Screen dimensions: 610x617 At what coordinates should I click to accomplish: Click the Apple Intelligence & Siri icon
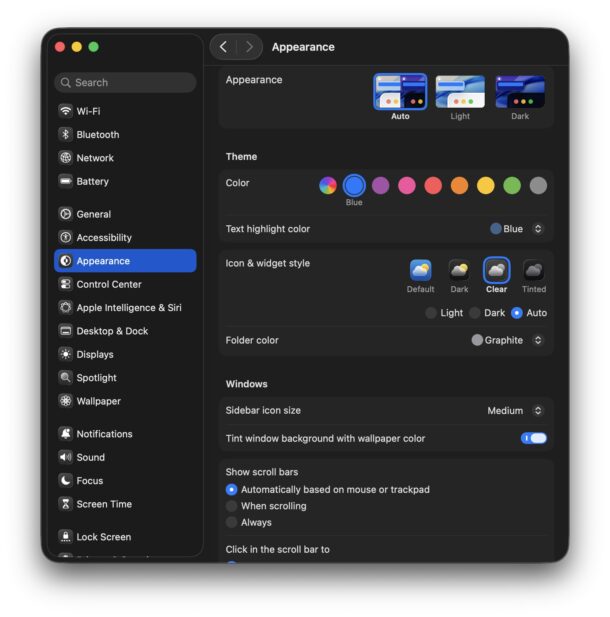click(66, 307)
